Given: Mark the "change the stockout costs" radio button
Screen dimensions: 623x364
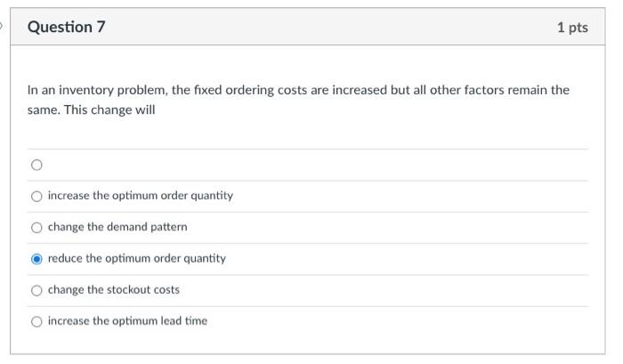Looking at the screenshot, I should click(36, 290).
